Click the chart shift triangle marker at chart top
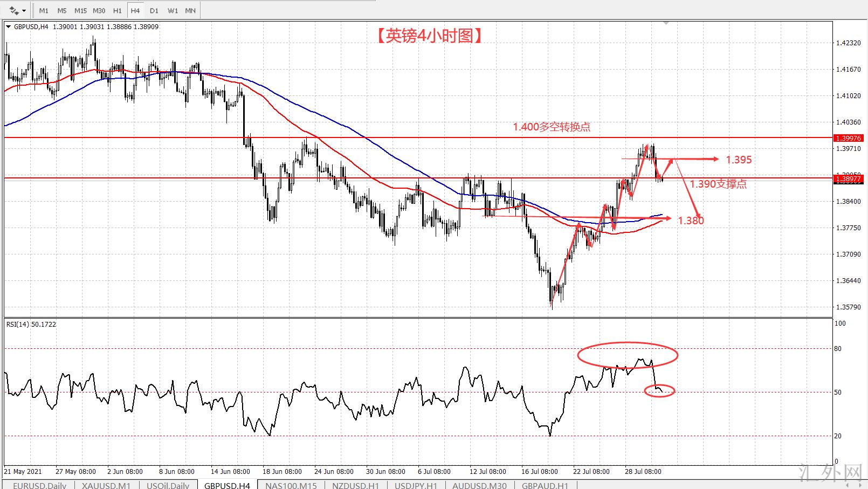Image resolution: width=868 pixels, height=489 pixels. tap(666, 23)
